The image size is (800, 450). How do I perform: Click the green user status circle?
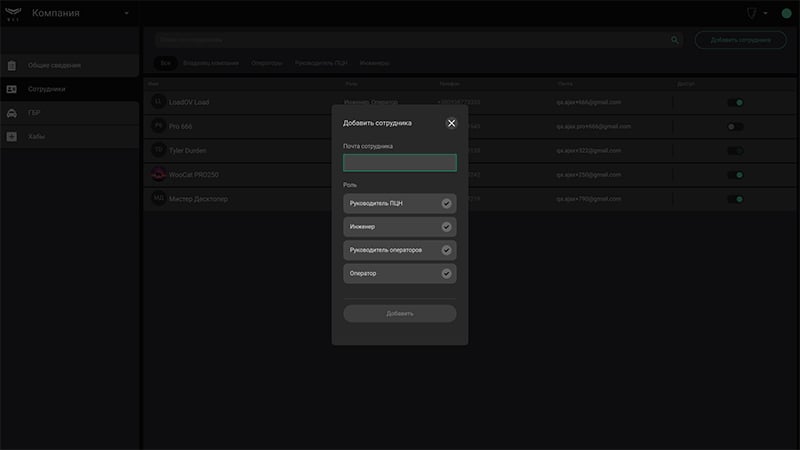click(x=786, y=13)
